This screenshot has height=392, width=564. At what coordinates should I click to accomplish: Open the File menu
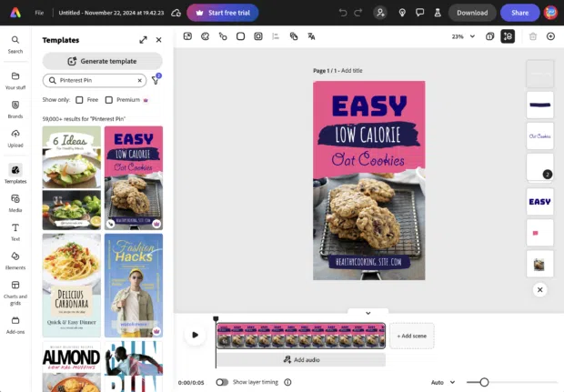39,13
